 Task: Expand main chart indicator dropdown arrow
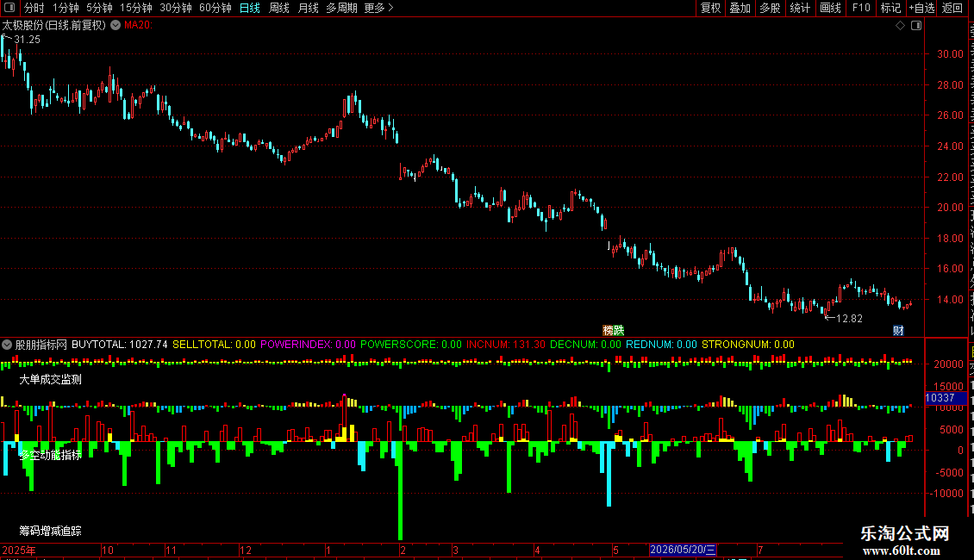(116, 25)
